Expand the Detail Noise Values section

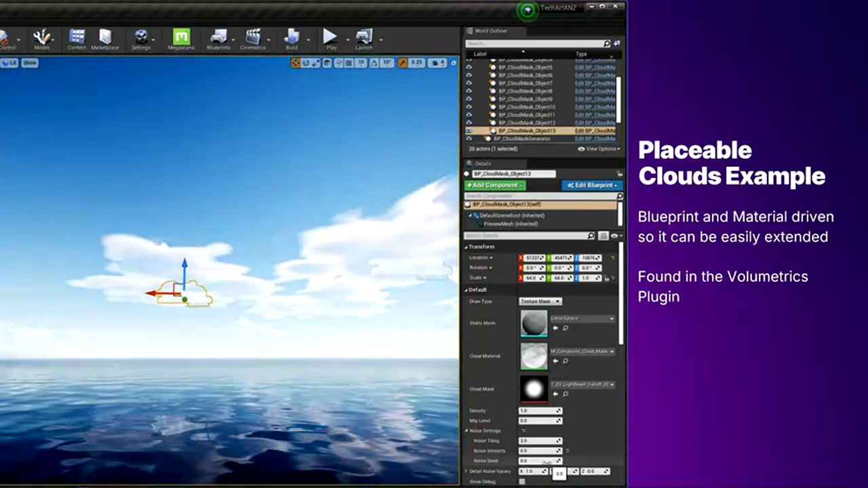pyautogui.click(x=467, y=471)
